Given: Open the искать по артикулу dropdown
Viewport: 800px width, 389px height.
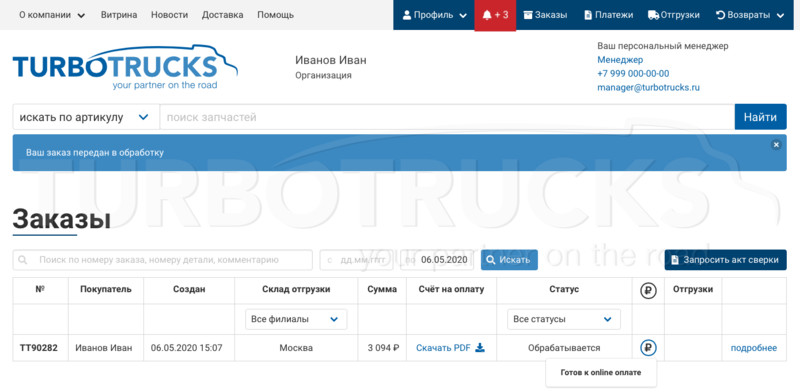Looking at the screenshot, I should [86, 117].
